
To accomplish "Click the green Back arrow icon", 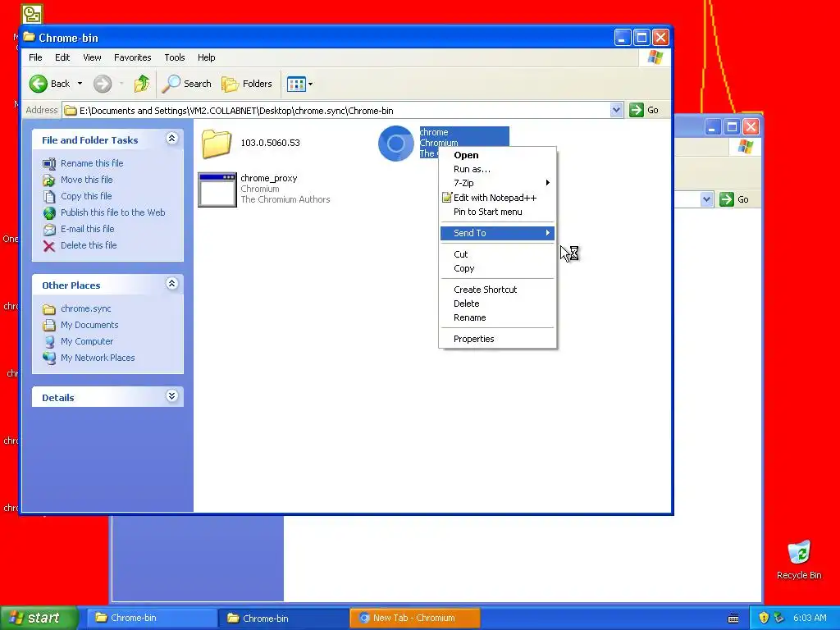I will click(39, 84).
